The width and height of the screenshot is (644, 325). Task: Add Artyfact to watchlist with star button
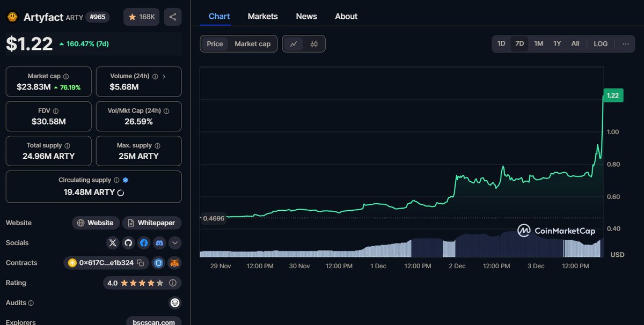[x=141, y=17]
